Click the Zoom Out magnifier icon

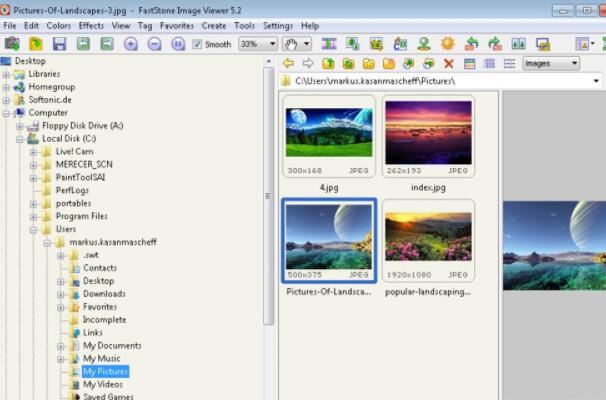[154, 44]
